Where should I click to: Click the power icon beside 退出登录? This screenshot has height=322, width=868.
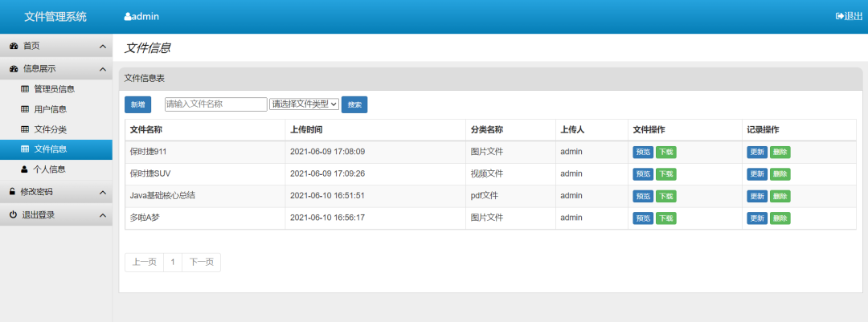tap(14, 214)
